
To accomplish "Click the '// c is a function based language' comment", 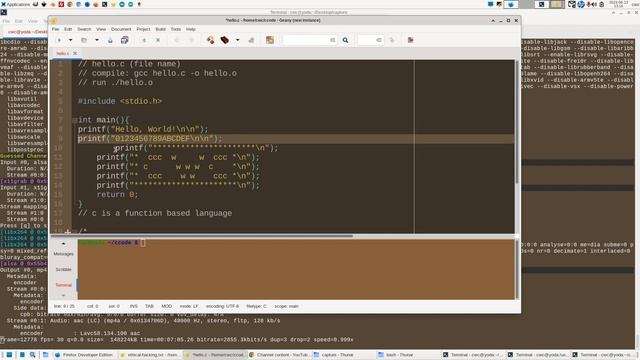I will coord(155,213).
